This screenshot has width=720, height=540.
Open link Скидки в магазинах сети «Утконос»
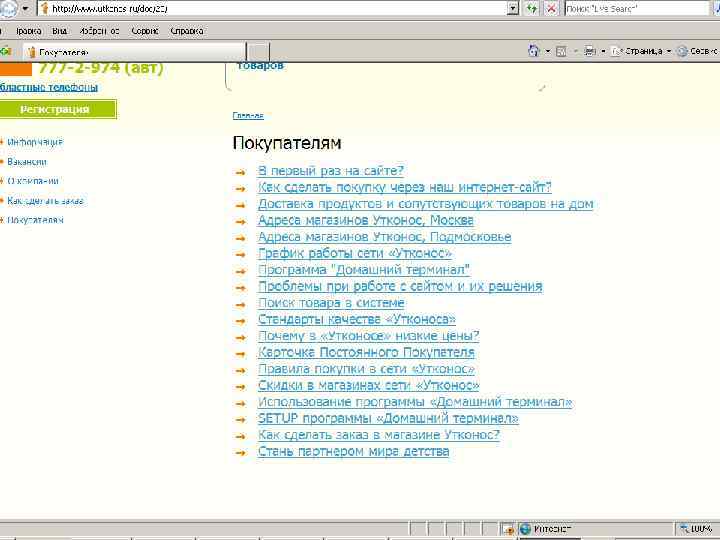tap(368, 385)
